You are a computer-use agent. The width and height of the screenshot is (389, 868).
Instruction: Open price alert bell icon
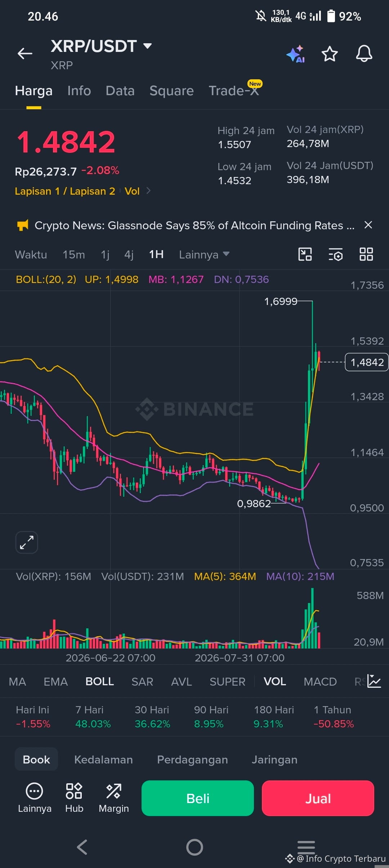364,54
